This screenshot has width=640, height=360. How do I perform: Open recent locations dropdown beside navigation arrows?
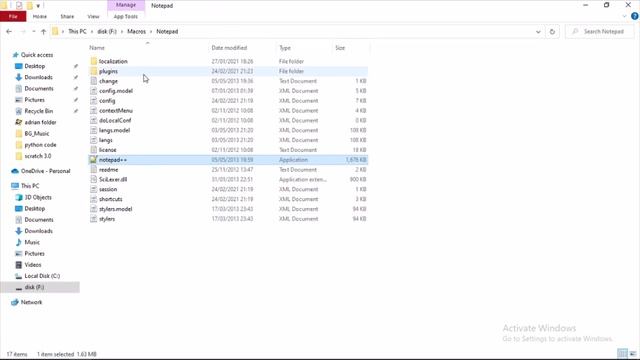pos(34,31)
